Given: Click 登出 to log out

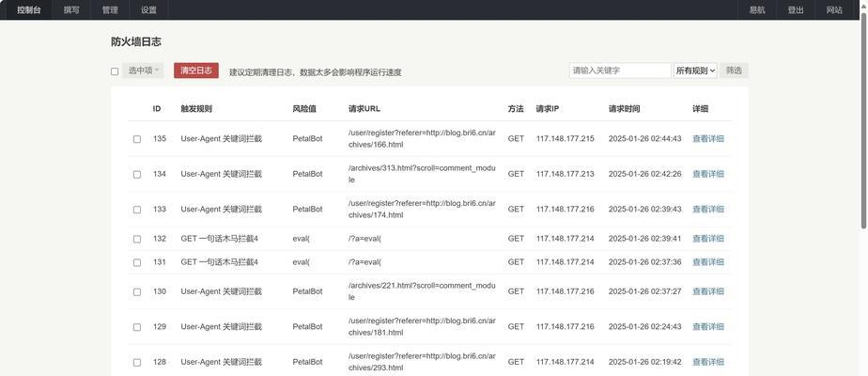Looking at the screenshot, I should coord(796,10).
